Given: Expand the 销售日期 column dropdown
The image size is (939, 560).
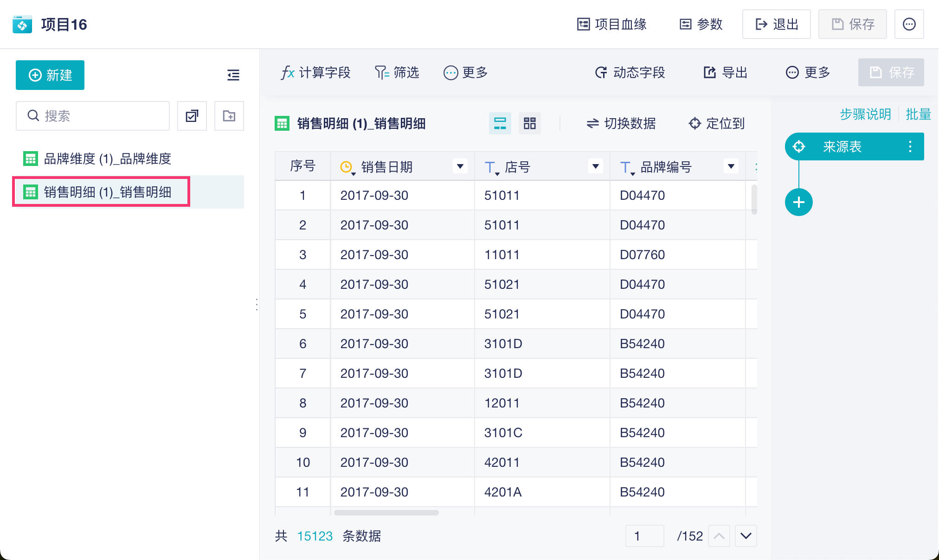Looking at the screenshot, I should (x=460, y=166).
